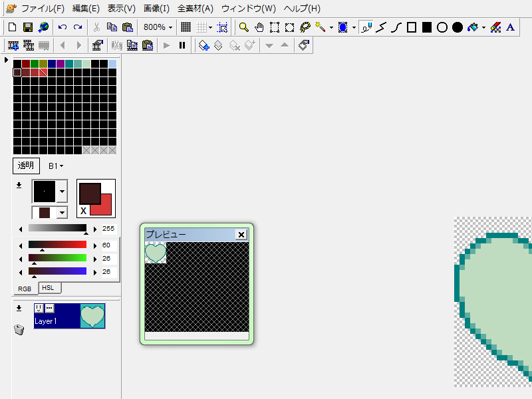Duplicate layer with the diamond layer icon
The width and height of the screenshot is (532, 399).
pyautogui.click(x=219, y=45)
